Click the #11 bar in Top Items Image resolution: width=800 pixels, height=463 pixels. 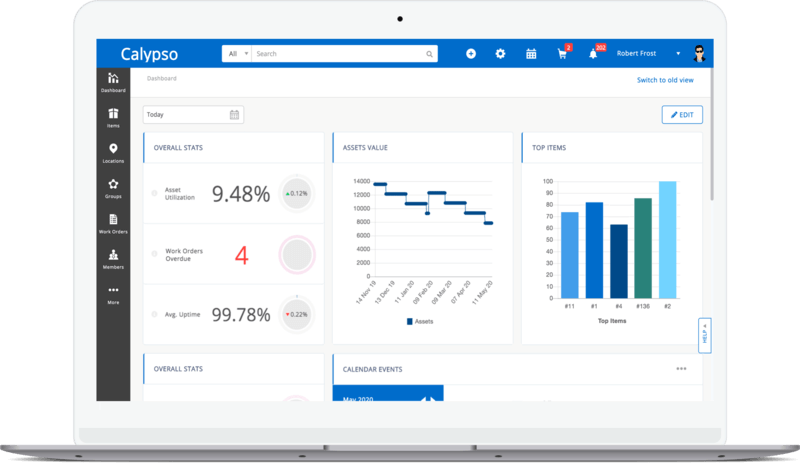[x=569, y=255]
